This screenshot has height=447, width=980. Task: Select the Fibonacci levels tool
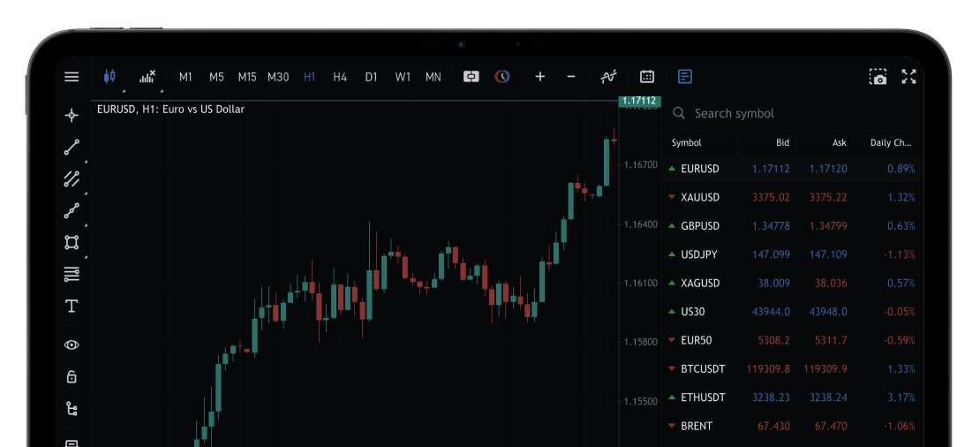pyautogui.click(x=72, y=275)
